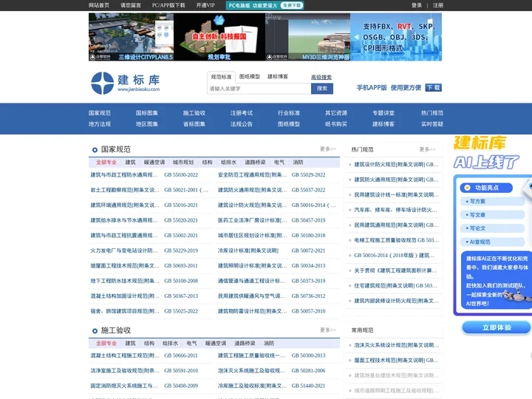Open the MY3D三维浏览神器 banner
This screenshot has width=532, height=399.
307,37
